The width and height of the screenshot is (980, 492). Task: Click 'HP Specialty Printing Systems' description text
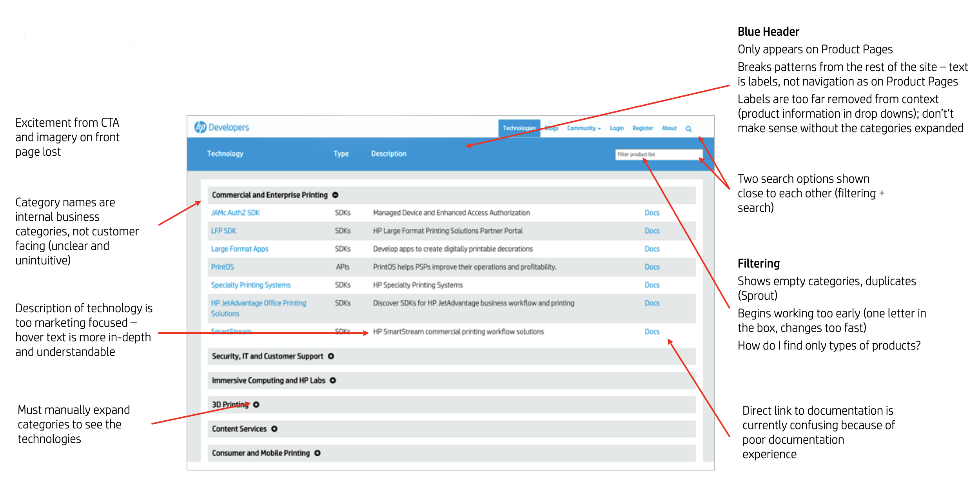click(x=418, y=285)
